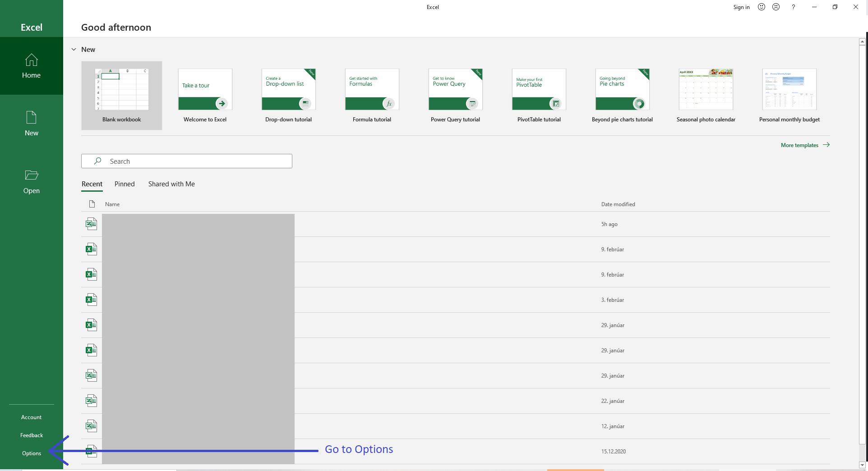The width and height of the screenshot is (868, 471).
Task: Open Account in the sidebar
Action: (x=31, y=417)
